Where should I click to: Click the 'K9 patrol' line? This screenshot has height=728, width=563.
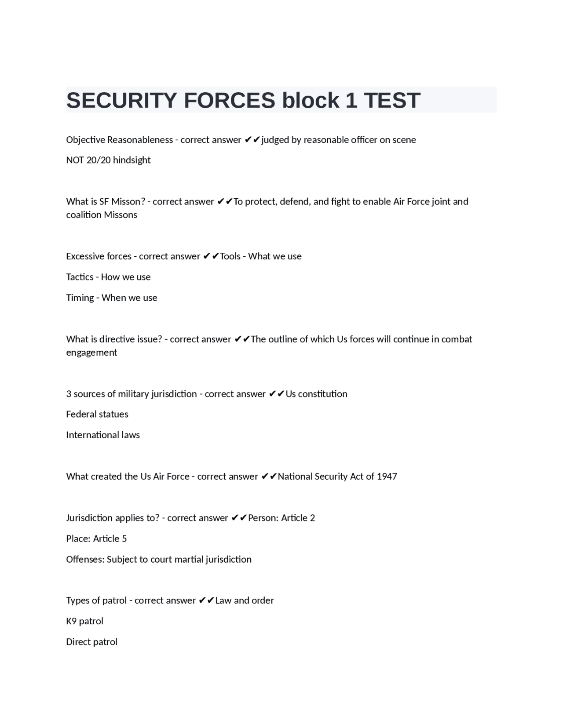(85, 621)
